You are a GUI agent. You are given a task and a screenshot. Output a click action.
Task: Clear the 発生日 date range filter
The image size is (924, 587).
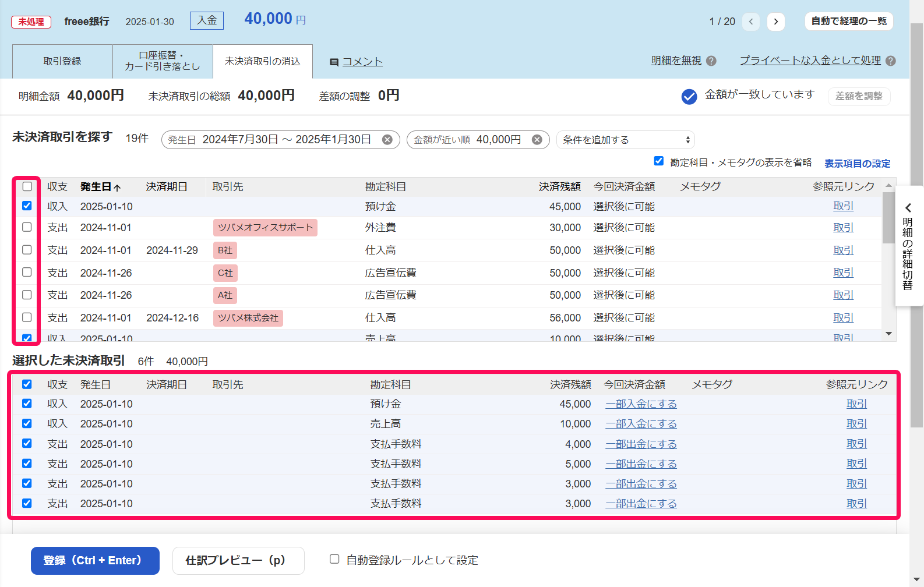[x=387, y=140]
